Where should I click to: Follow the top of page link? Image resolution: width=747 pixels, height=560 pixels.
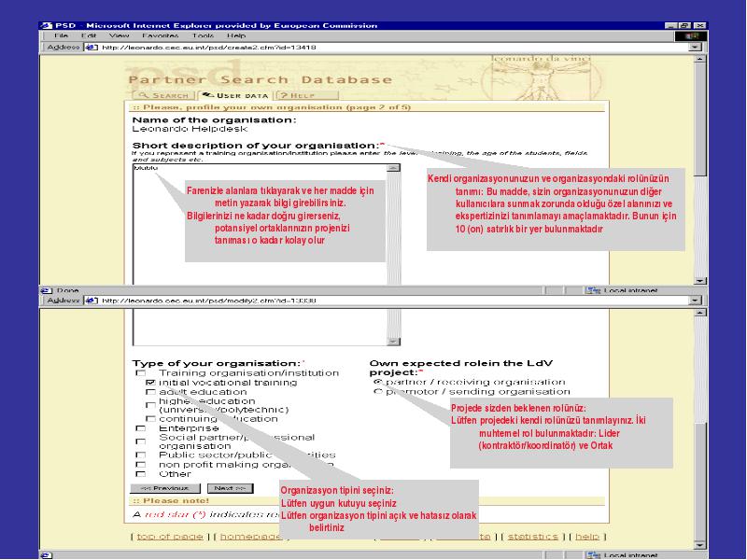coord(170,536)
